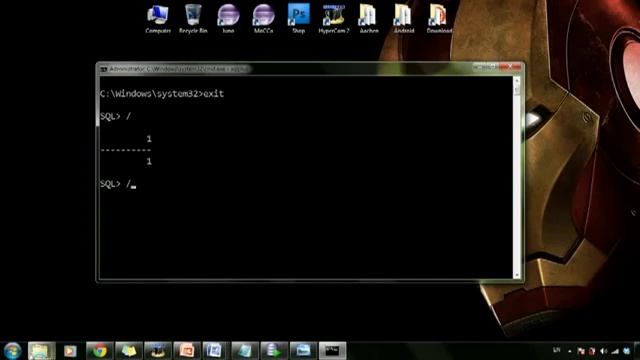The height and width of the screenshot is (360, 640).
Task: Open the PowerPoint taskbar icon
Action: (x=187, y=351)
